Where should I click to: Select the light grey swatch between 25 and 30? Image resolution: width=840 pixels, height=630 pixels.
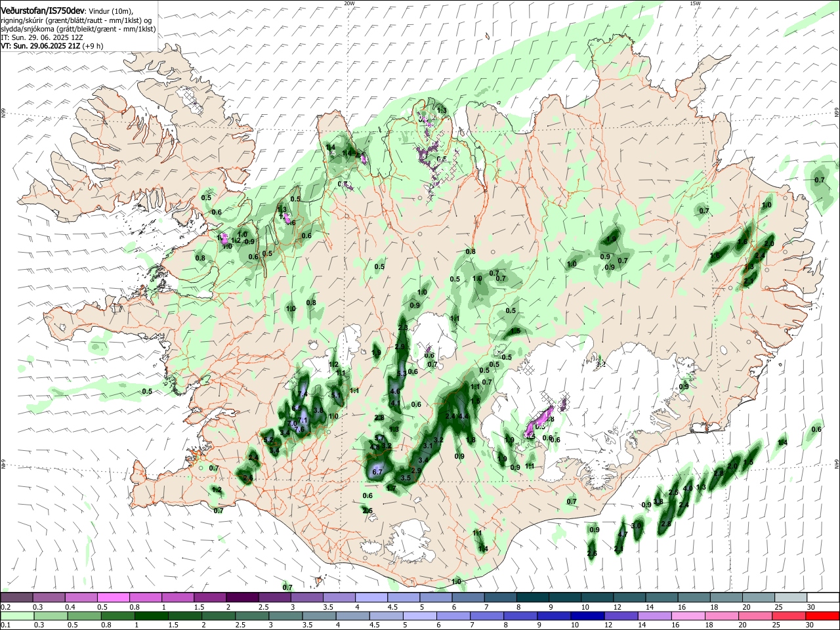coord(791,597)
